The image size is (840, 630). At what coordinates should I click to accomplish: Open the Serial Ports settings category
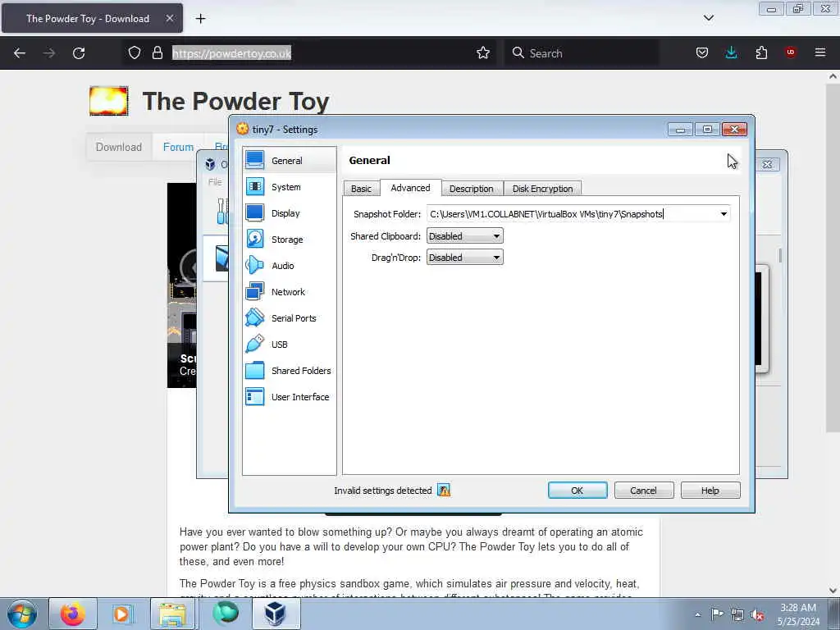[x=290, y=317]
